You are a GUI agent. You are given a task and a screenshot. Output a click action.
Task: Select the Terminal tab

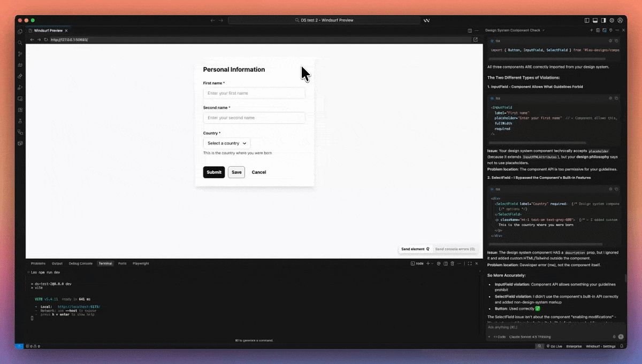tap(105, 264)
